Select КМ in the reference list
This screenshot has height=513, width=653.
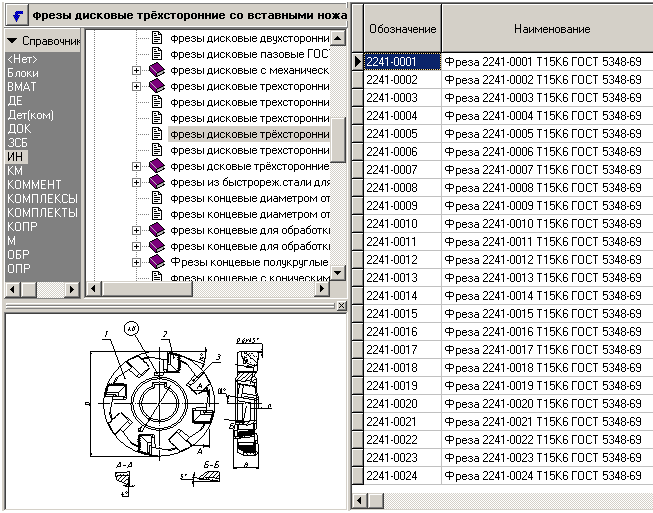[x=15, y=171]
